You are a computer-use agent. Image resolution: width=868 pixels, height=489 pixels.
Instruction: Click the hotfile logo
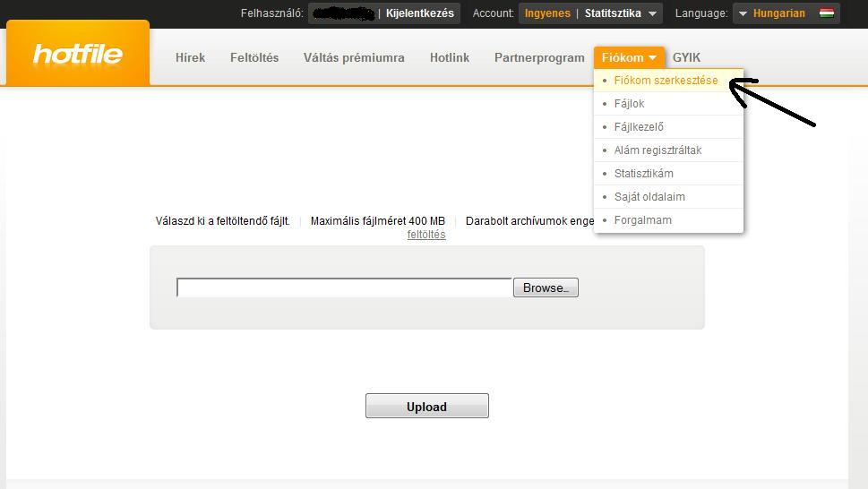click(x=78, y=55)
